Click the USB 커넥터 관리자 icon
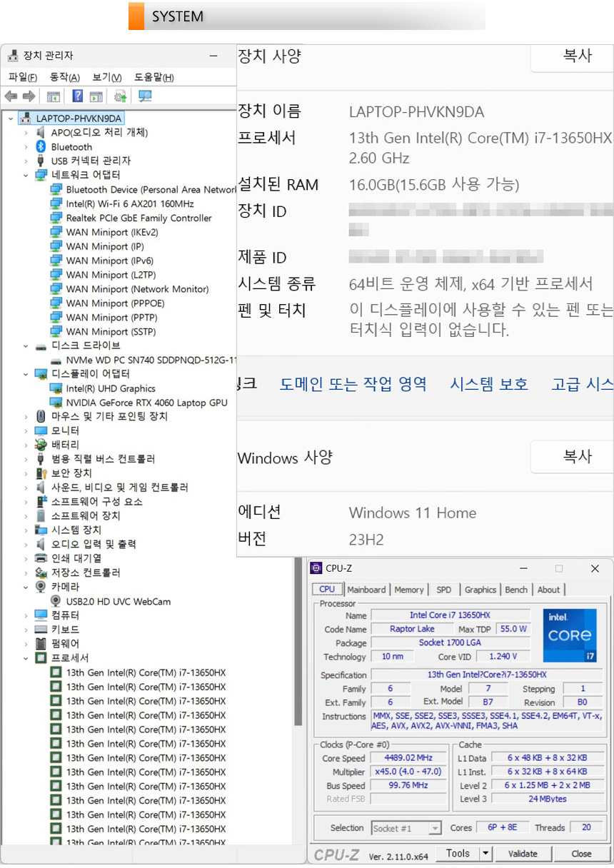 41,161
